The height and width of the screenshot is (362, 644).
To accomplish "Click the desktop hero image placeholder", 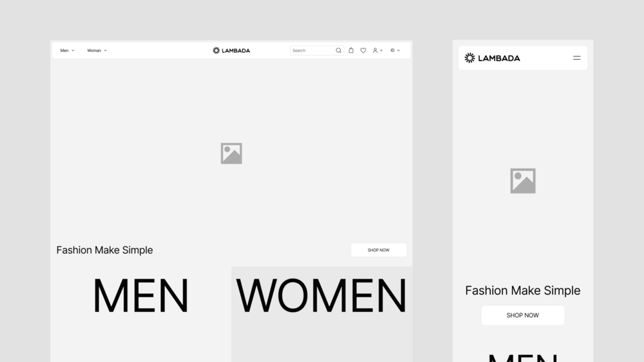I will pyautogui.click(x=231, y=153).
